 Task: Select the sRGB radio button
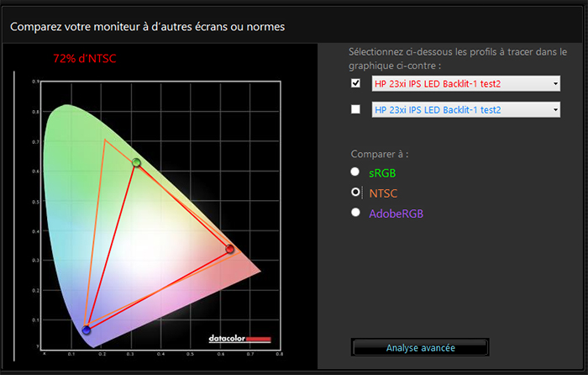pyautogui.click(x=354, y=172)
